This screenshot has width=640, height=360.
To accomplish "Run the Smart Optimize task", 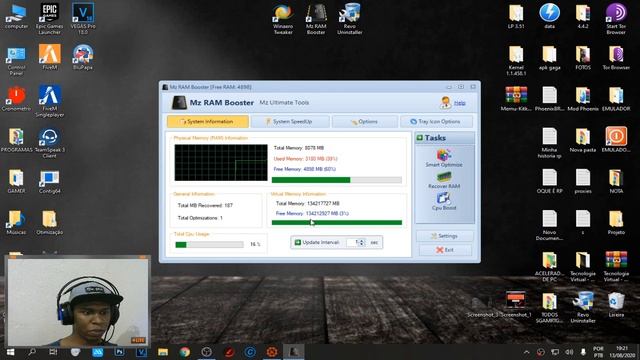I will tap(444, 158).
